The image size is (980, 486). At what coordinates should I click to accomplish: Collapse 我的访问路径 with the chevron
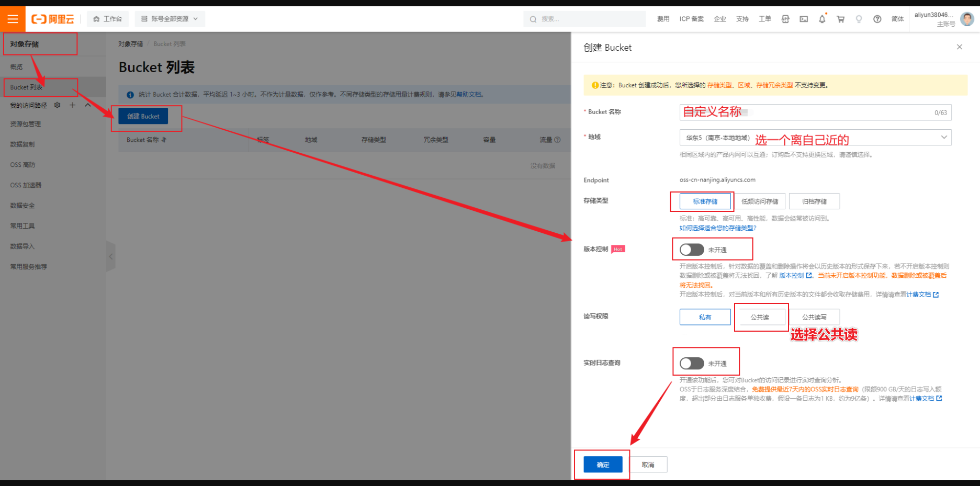pyautogui.click(x=87, y=105)
